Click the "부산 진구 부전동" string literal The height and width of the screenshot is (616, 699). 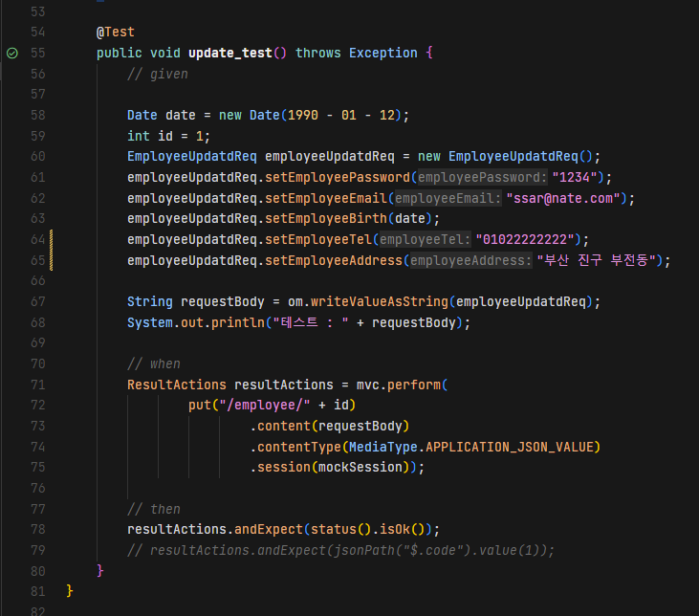point(597,260)
